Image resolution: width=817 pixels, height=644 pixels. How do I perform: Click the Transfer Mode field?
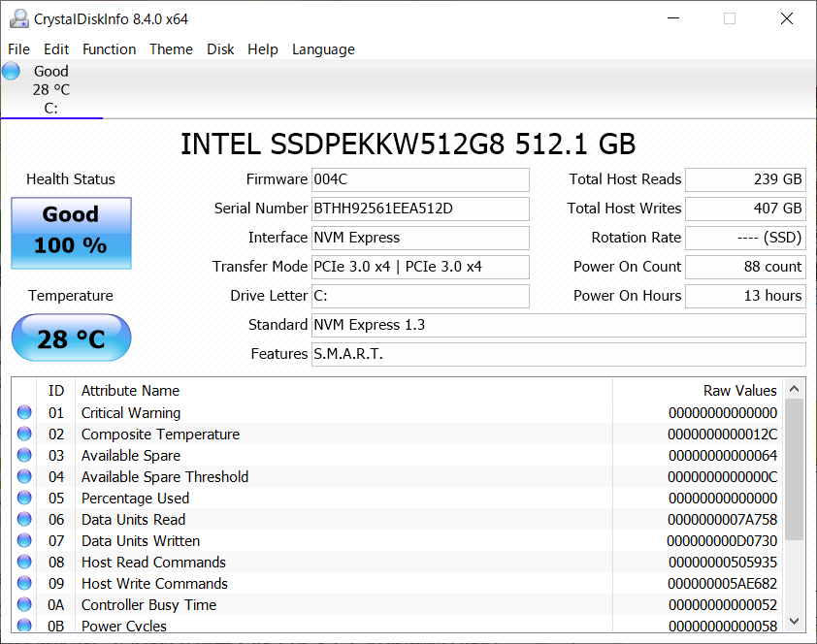click(x=420, y=267)
